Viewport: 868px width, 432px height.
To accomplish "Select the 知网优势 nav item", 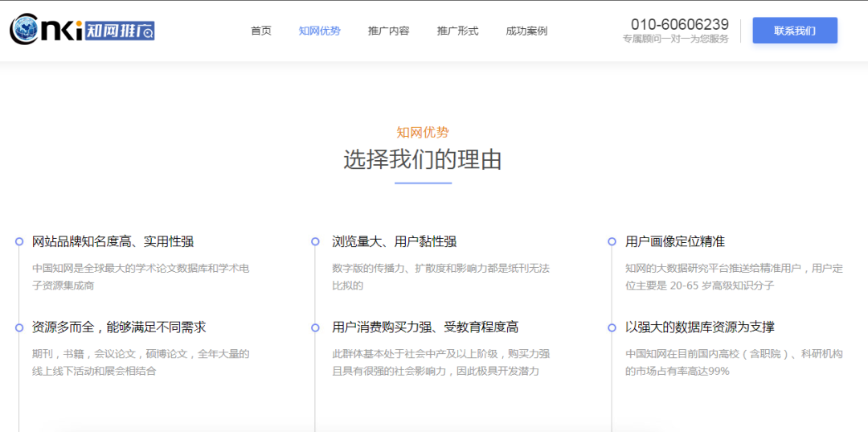I will tap(319, 31).
